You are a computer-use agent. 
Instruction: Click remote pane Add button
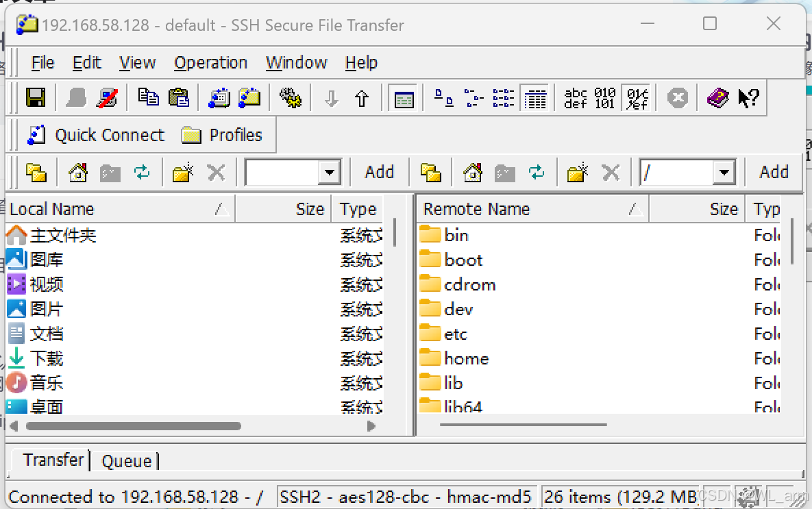[774, 172]
